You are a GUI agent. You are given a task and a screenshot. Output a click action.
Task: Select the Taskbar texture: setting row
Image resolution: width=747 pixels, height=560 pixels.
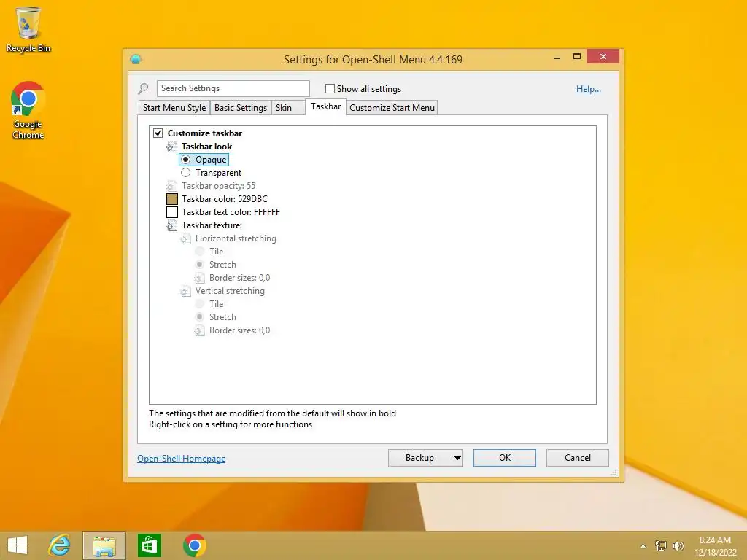[x=212, y=225]
